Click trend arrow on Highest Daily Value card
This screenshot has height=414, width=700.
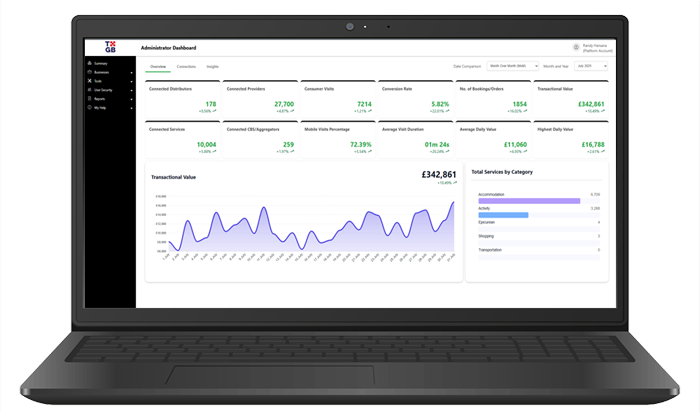coord(603,151)
